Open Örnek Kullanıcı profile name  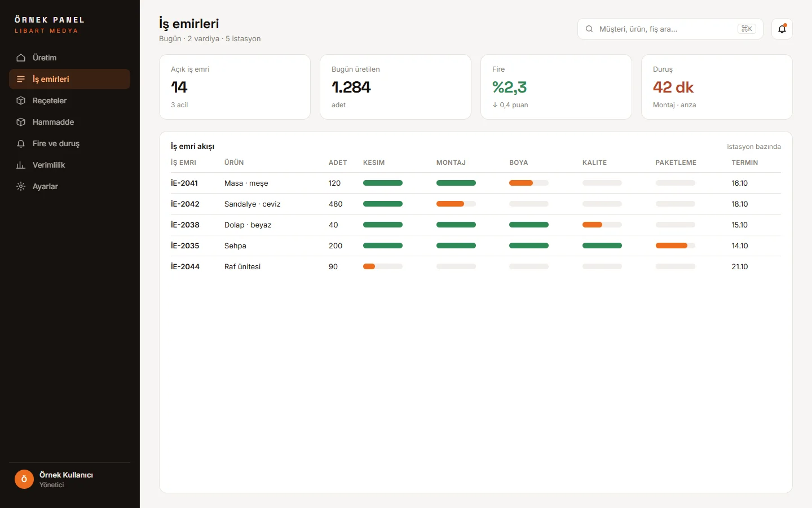tap(66, 475)
